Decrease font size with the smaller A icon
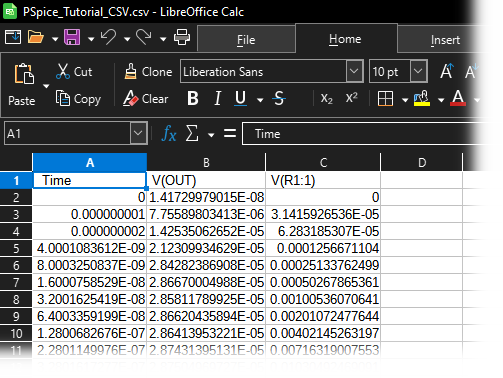The width and height of the screenshot is (503, 378). point(471,71)
